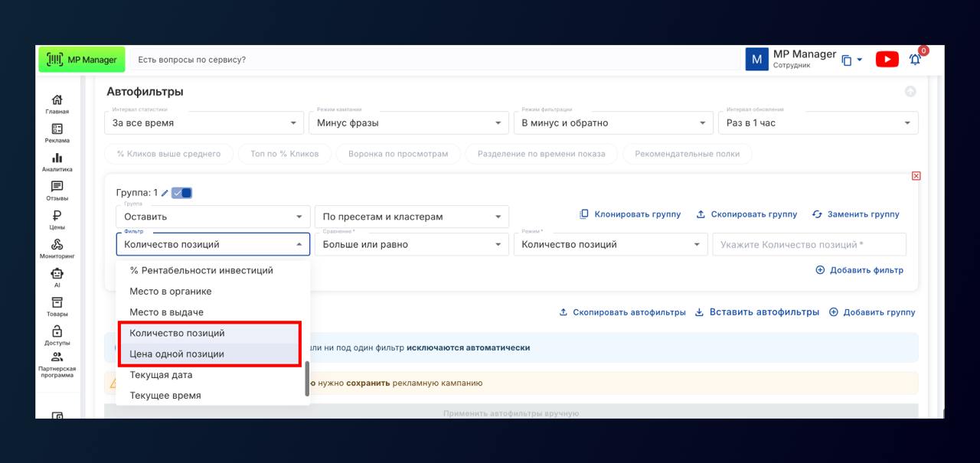Click the filter list scrollbar thumb
The image size is (980, 463).
click(308, 378)
